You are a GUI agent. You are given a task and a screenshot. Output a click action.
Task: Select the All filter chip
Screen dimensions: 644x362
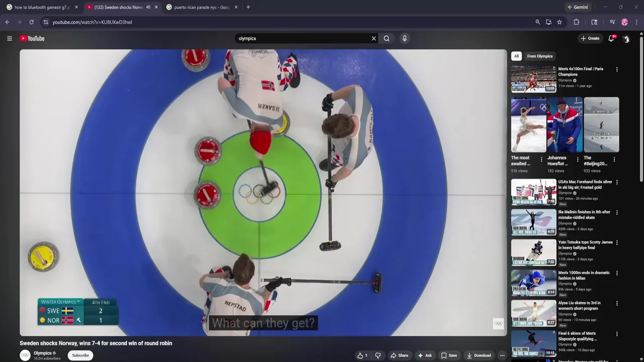(516, 56)
